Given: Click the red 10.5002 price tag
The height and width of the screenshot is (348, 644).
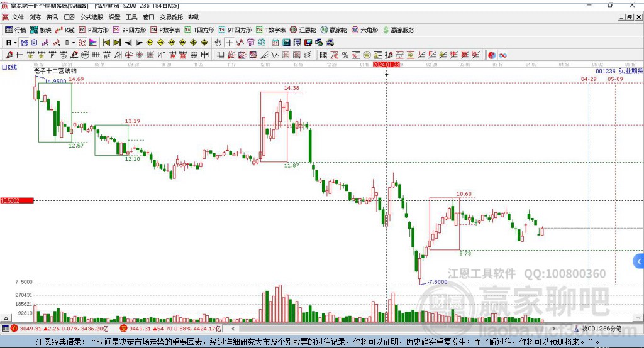Looking at the screenshot, I should (x=17, y=200).
